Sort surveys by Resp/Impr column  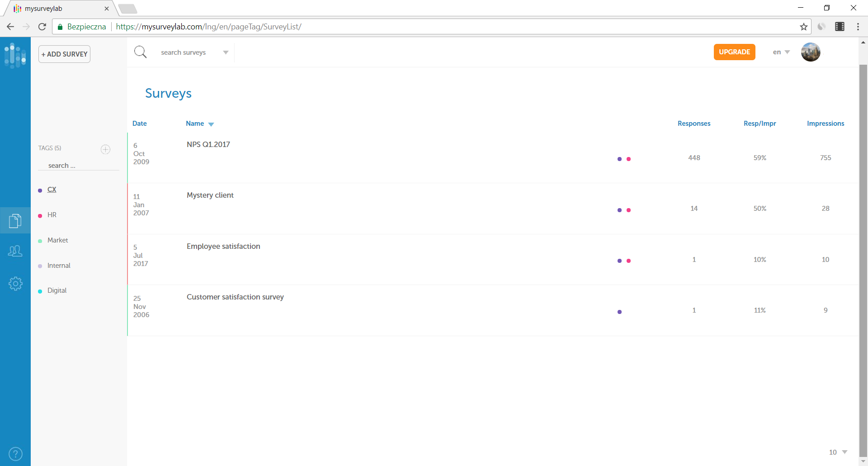click(760, 124)
